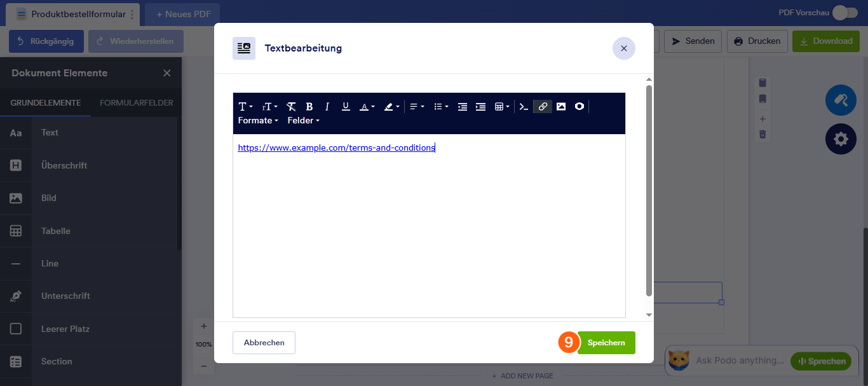
Task: Open the Formate menu
Action: [259, 120]
